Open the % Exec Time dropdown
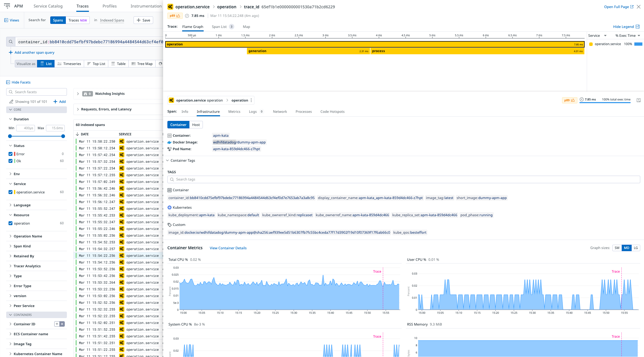The image size is (644, 357). click(627, 35)
